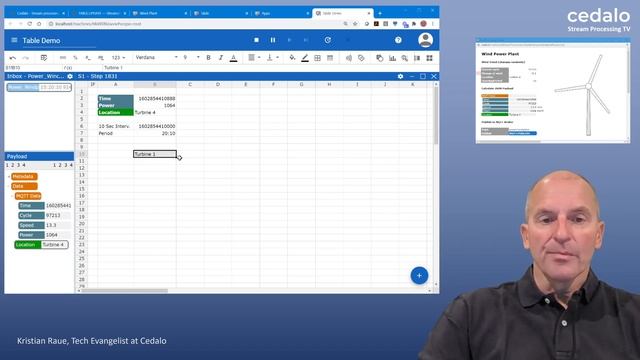Select the Speed payload item
640x360 pixels.
tap(45, 225)
